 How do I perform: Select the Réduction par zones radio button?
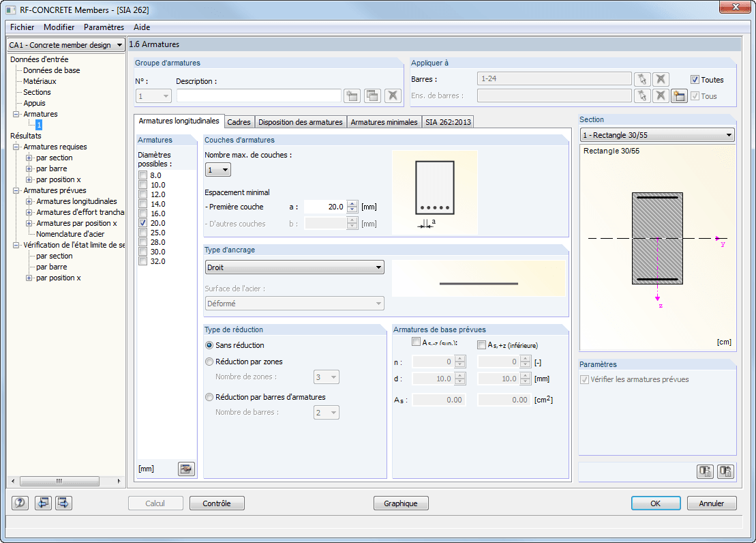pyautogui.click(x=209, y=362)
